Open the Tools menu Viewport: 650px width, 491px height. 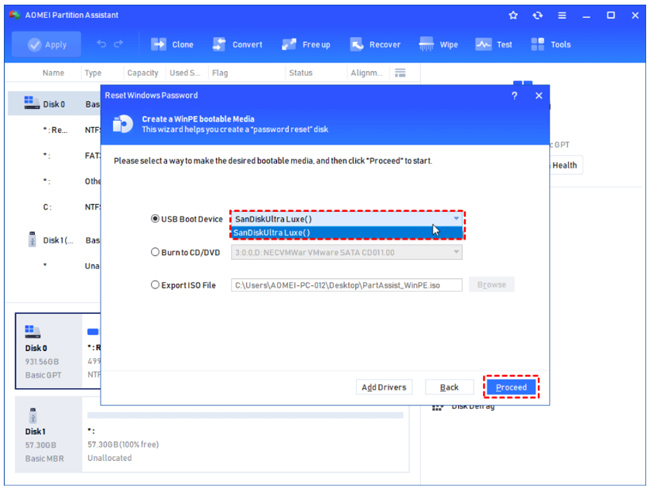coord(551,44)
